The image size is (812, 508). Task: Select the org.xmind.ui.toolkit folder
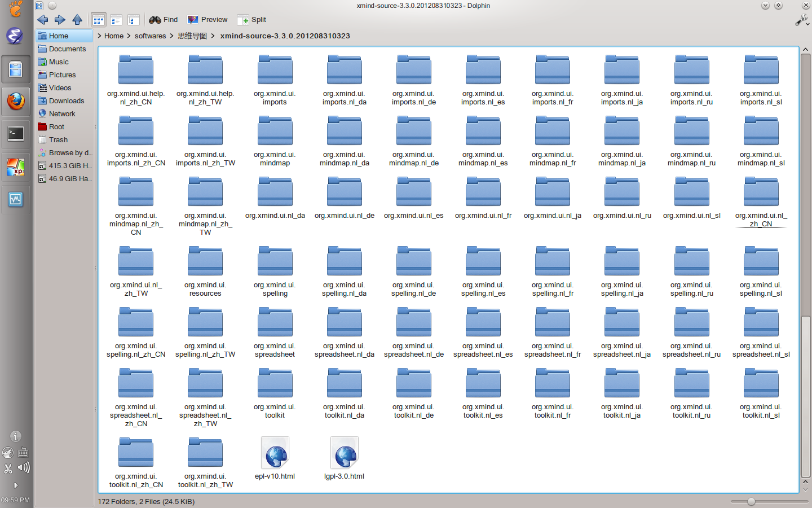pos(275,393)
